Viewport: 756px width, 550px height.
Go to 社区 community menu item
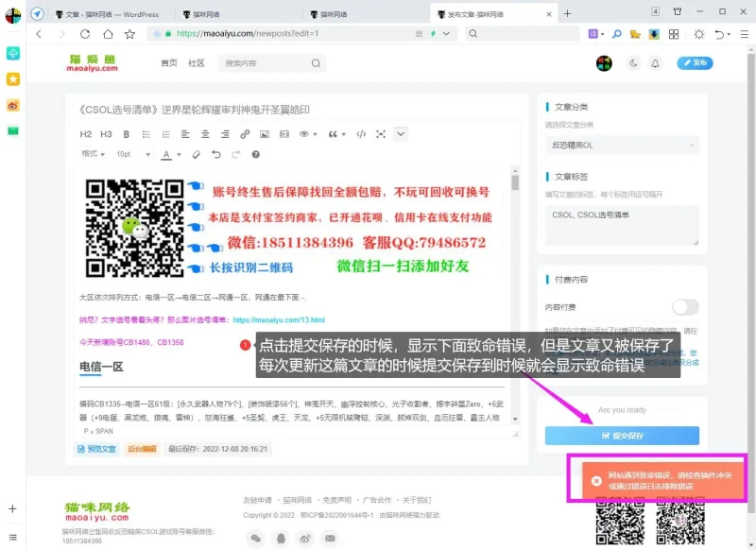[x=197, y=63]
